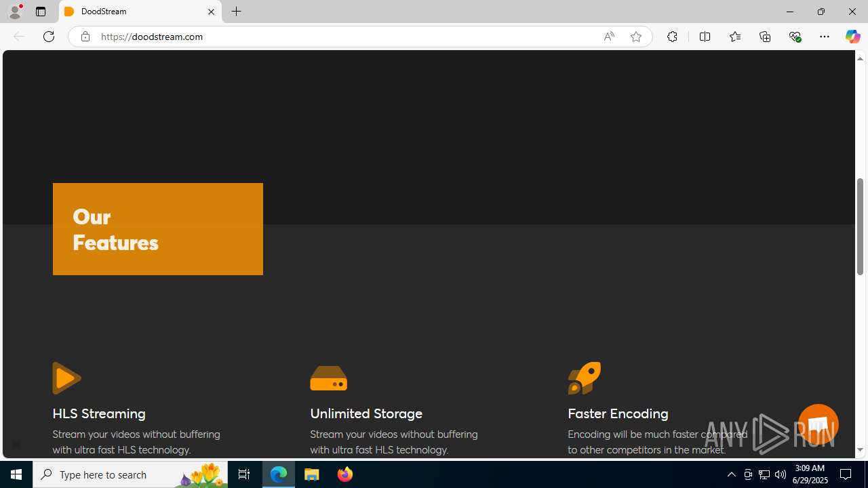This screenshot has height=488, width=868.
Task: Open the Windows Start menu
Action: tap(16, 474)
